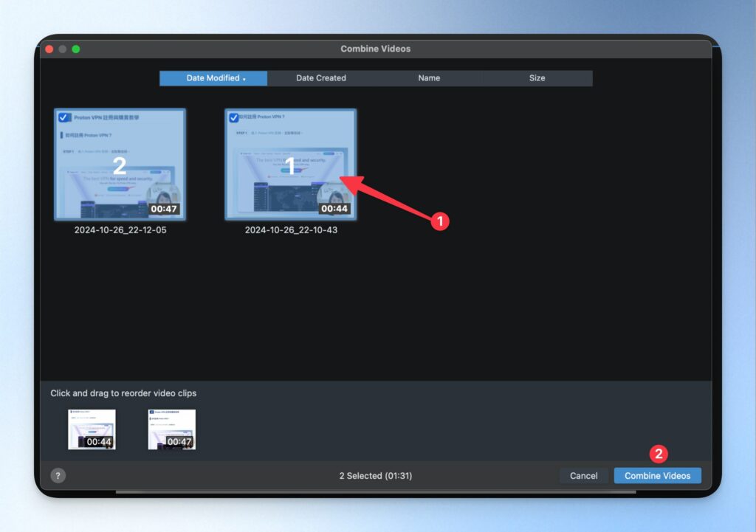Click the green full-screen window button
The image size is (756, 532).
[x=76, y=49]
